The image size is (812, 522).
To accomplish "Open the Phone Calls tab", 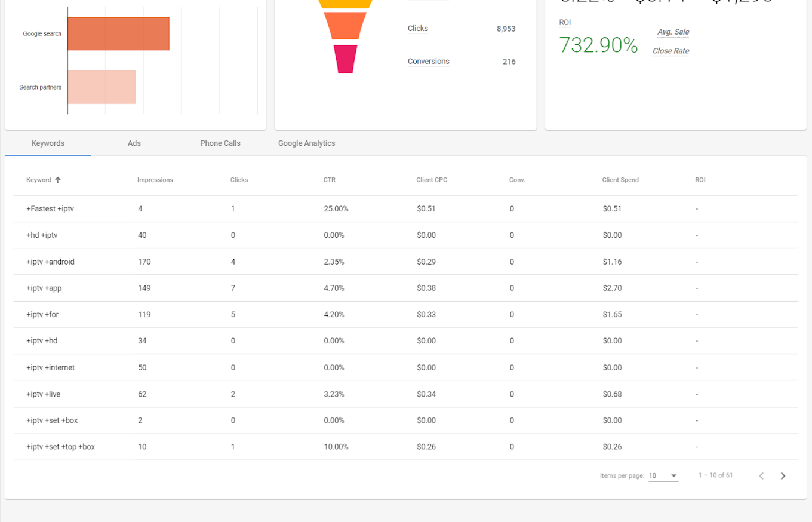I will (220, 143).
